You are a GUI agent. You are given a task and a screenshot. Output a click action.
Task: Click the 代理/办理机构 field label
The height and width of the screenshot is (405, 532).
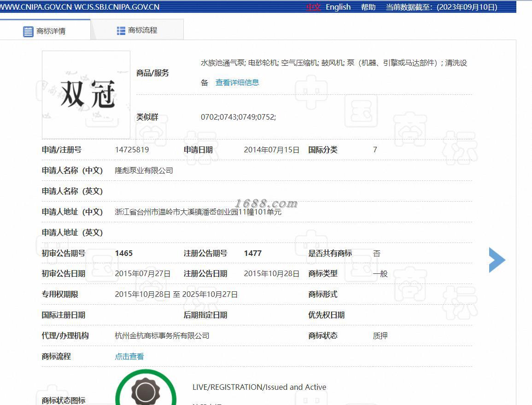[x=65, y=336]
